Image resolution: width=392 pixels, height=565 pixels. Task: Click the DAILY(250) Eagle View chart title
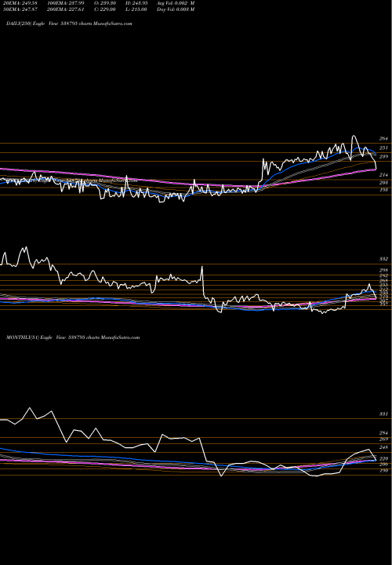70,24
